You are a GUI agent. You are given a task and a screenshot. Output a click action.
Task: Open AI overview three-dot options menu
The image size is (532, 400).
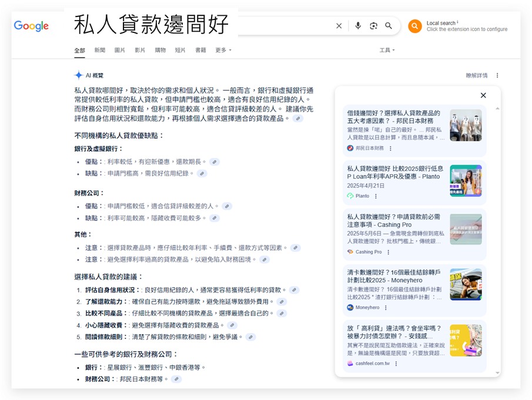point(497,76)
